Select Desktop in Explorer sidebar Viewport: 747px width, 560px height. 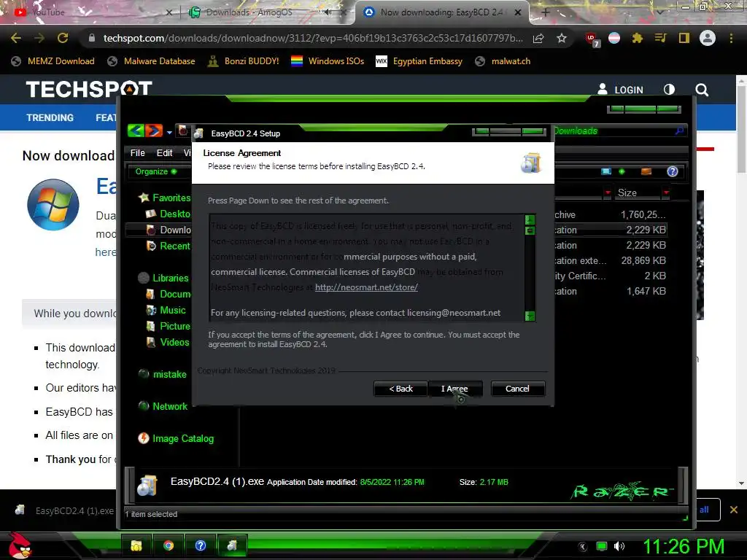pyautogui.click(x=169, y=214)
